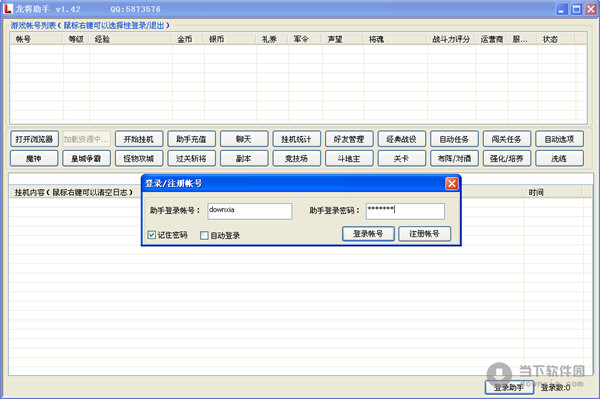Screen dimensions: 600x399
Task: Open 挂机统计 statistics
Action: (297, 139)
